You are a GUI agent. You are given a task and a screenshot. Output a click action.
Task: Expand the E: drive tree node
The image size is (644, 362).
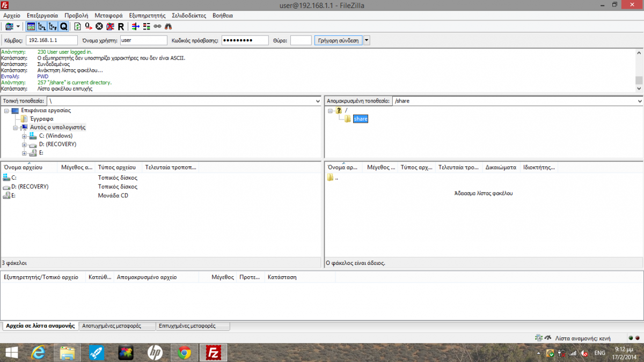pos(24,153)
